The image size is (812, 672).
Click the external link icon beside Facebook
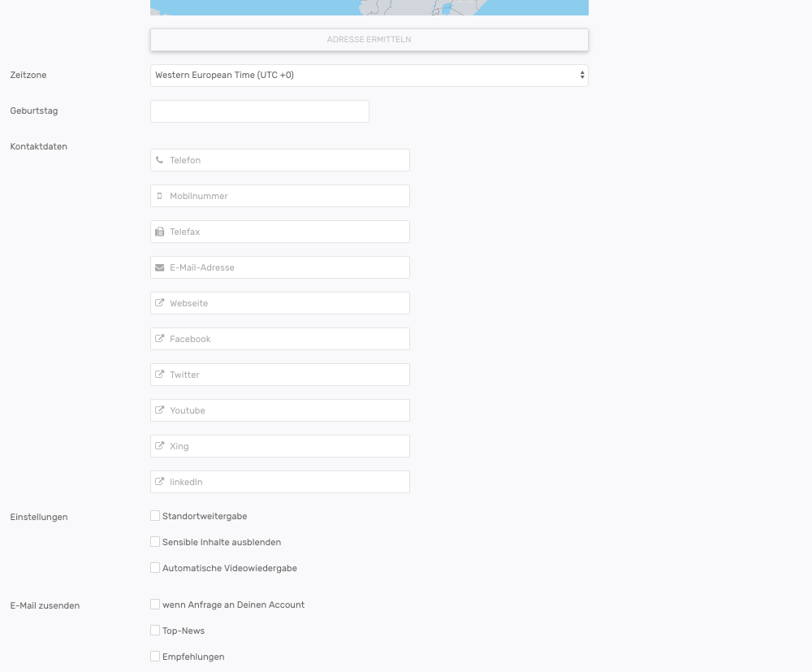click(159, 339)
